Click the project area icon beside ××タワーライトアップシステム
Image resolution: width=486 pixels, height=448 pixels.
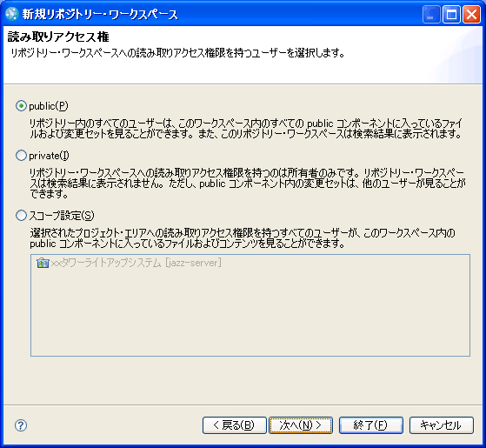tap(43, 263)
